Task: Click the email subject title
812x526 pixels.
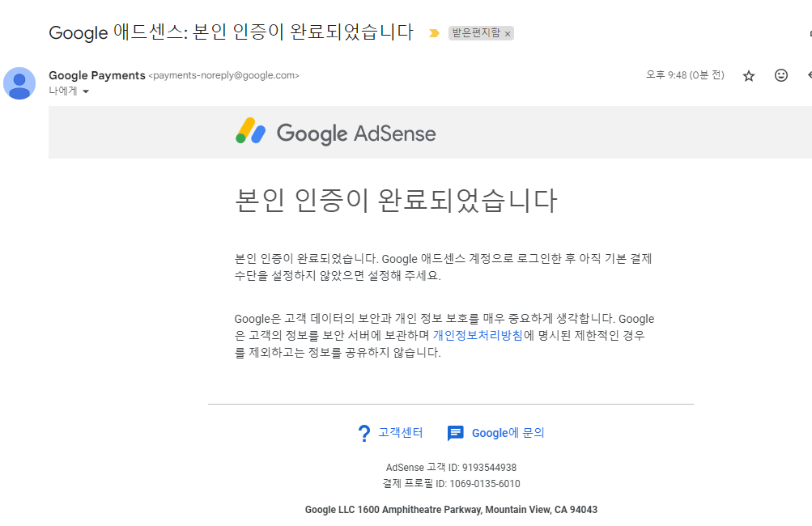Action: (x=231, y=32)
